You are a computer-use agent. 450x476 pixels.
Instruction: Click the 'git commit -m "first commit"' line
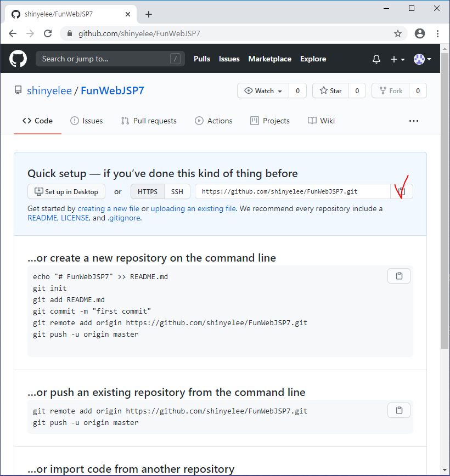point(92,311)
